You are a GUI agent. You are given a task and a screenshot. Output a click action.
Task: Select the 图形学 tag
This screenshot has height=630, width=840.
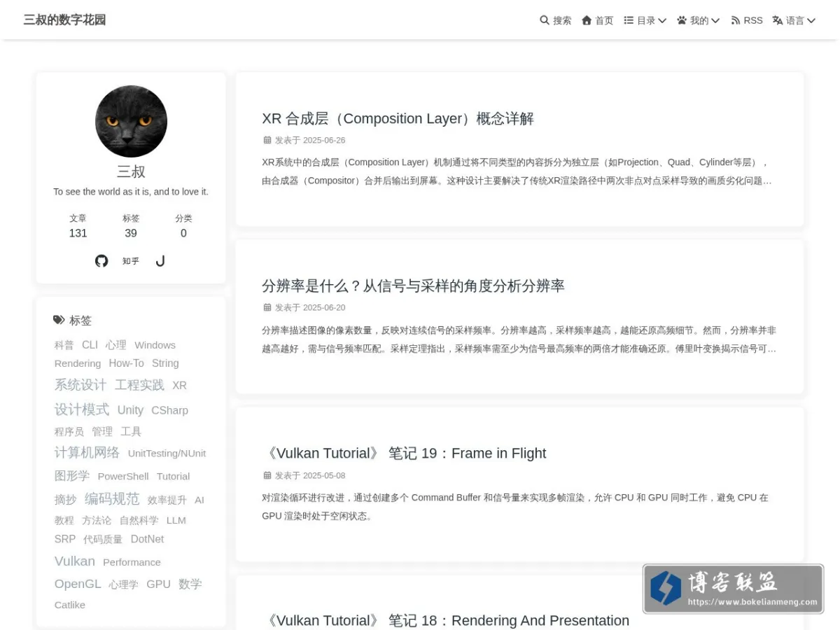[72, 475]
